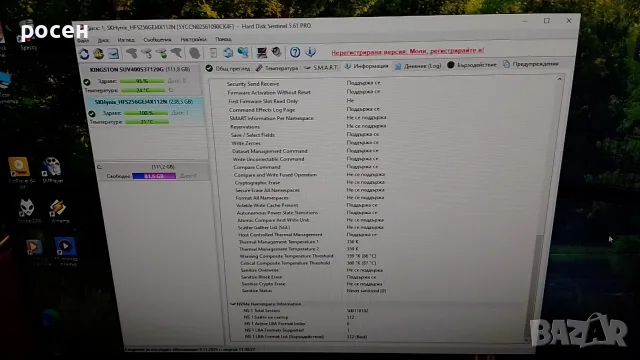
Task: Collapse the NVMe Namespace Information section
Action: coord(232,304)
